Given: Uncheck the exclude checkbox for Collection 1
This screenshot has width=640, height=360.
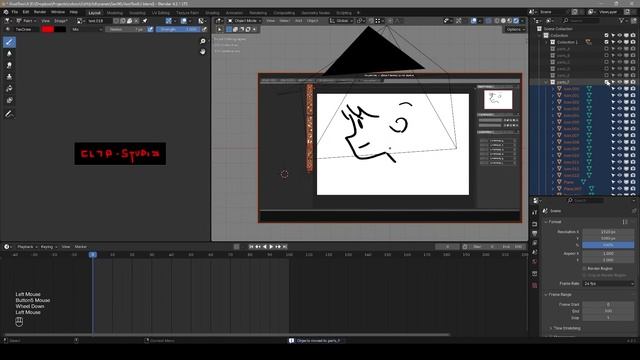Looking at the screenshot, I should [x=607, y=42].
